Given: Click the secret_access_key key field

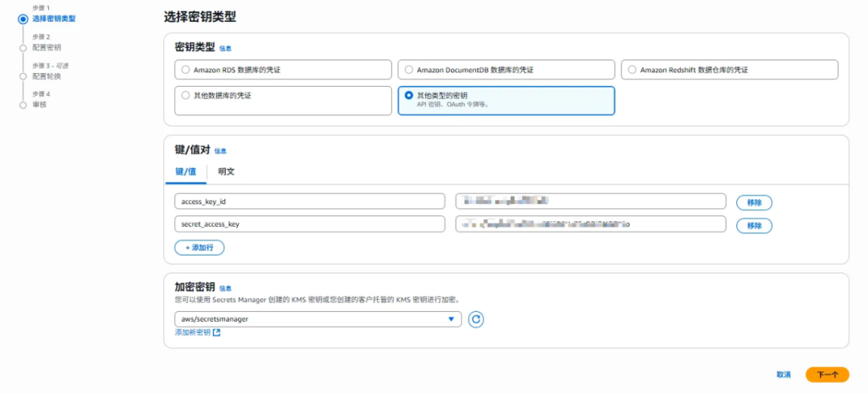Looking at the screenshot, I should click(309, 224).
